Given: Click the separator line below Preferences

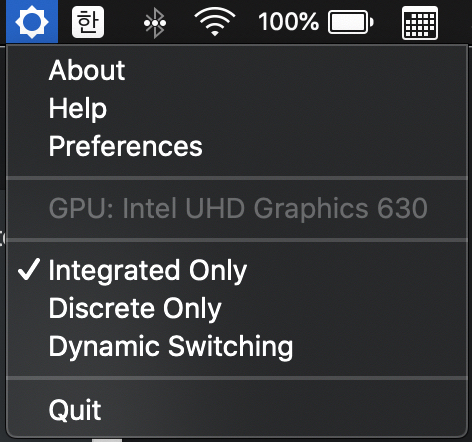Looking at the screenshot, I should (x=237, y=178).
